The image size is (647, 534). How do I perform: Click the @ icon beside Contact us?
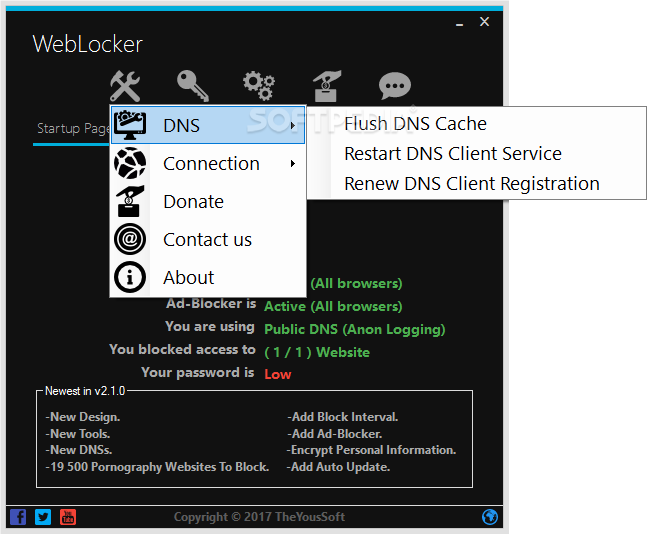tap(130, 239)
